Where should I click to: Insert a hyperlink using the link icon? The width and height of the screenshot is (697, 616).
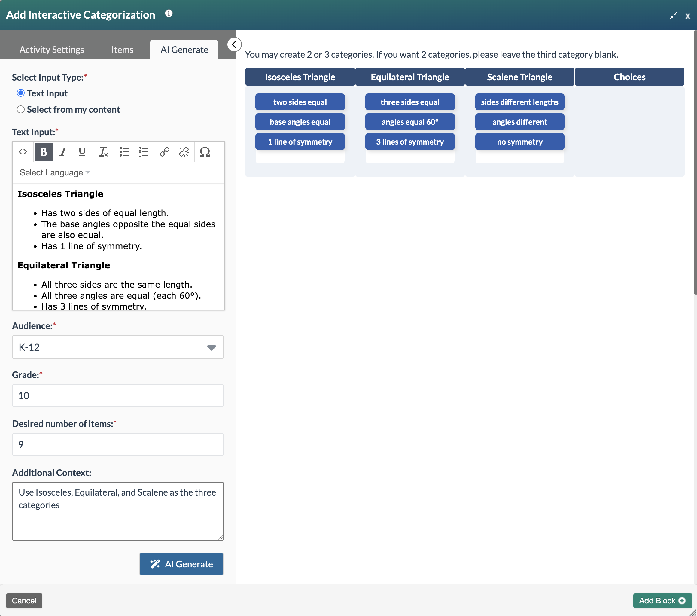click(x=165, y=152)
